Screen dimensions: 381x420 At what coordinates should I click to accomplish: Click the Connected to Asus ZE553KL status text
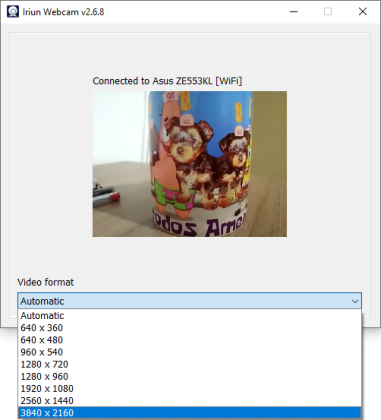click(x=167, y=81)
